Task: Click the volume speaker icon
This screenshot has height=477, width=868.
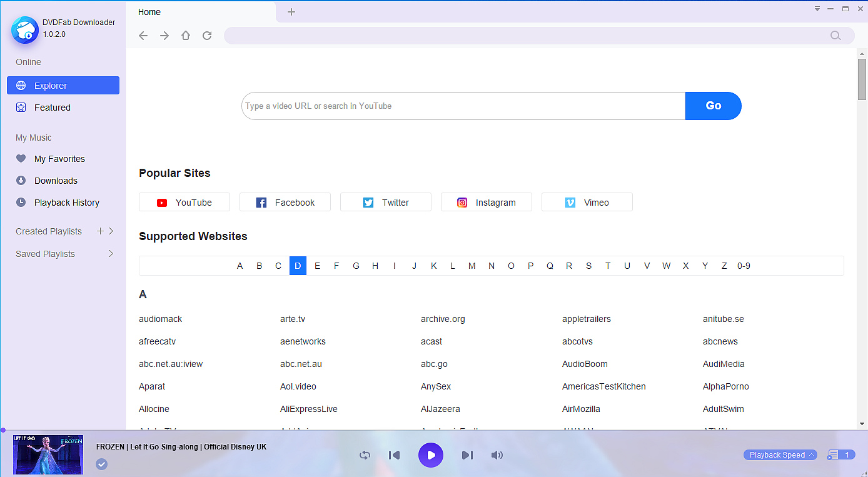Action: [x=497, y=455]
